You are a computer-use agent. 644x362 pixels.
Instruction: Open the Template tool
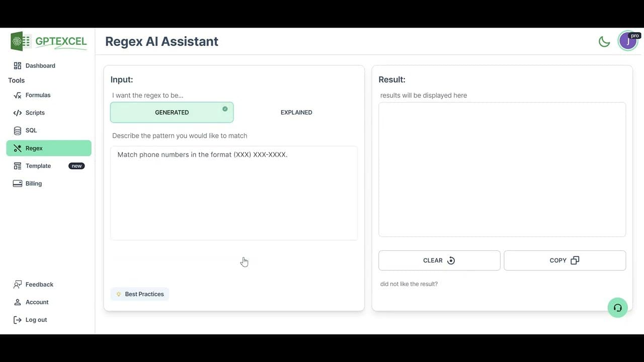click(x=38, y=165)
